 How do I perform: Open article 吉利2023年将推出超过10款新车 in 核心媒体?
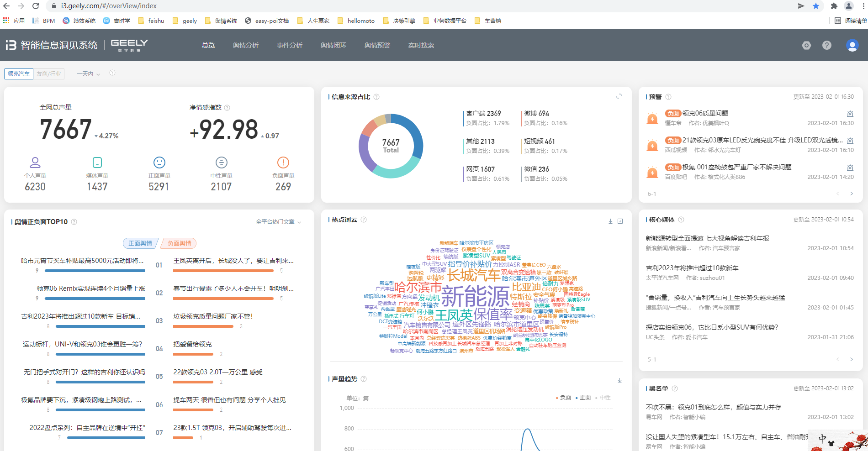point(692,268)
